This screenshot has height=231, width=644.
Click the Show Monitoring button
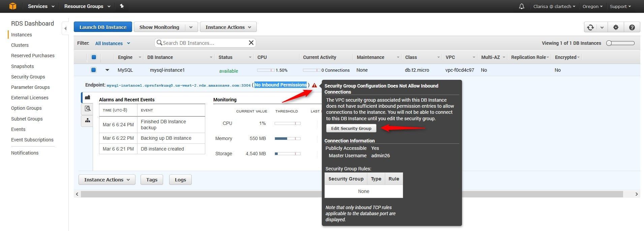tap(159, 27)
